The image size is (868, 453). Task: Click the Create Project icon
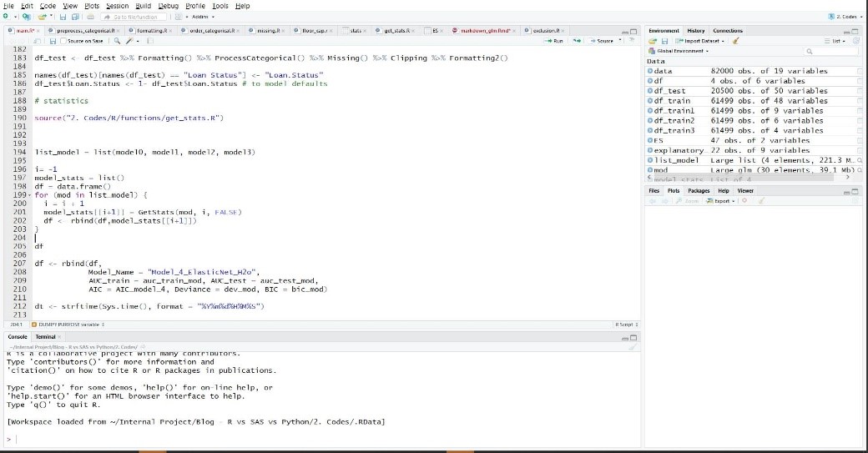pyautogui.click(x=26, y=17)
